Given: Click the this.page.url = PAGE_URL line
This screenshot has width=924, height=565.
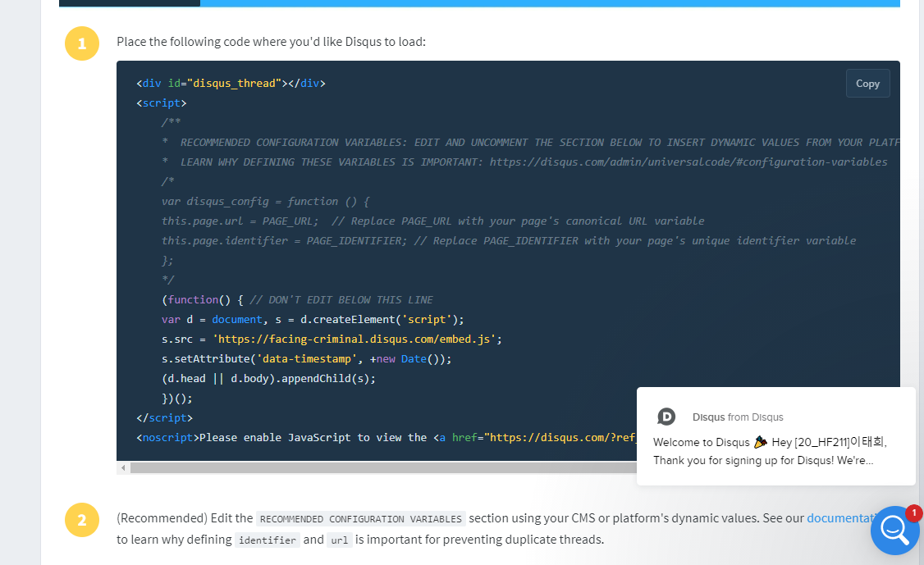Looking at the screenshot, I should point(432,221).
